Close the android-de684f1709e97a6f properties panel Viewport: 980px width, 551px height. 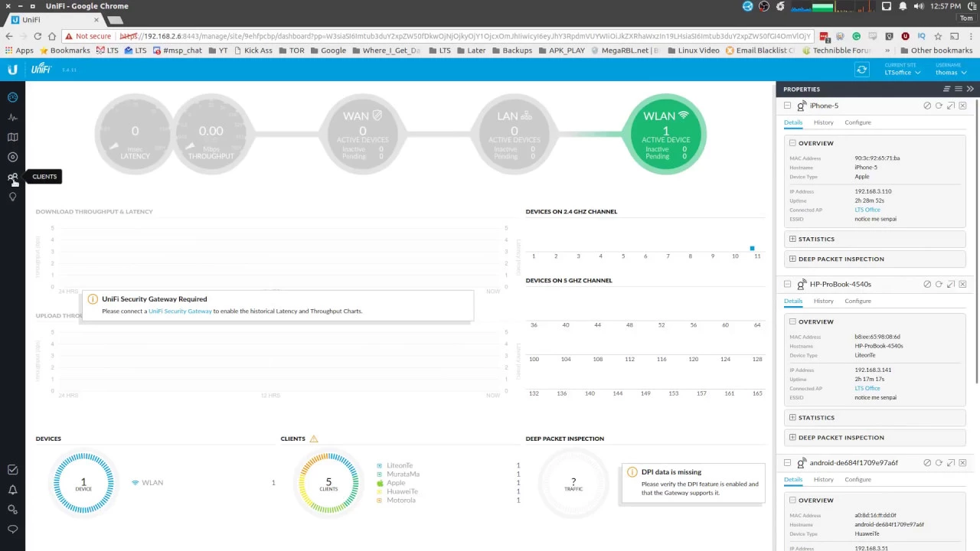(962, 463)
